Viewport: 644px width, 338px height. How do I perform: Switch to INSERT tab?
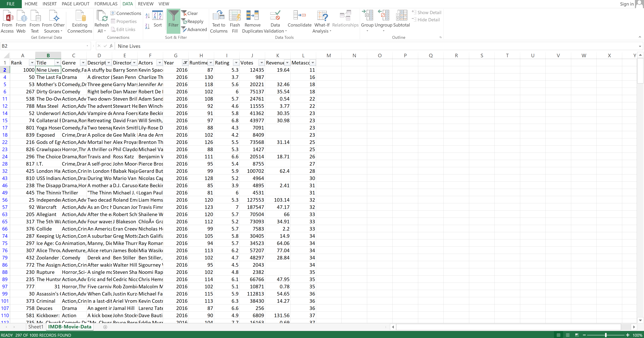pyautogui.click(x=49, y=4)
